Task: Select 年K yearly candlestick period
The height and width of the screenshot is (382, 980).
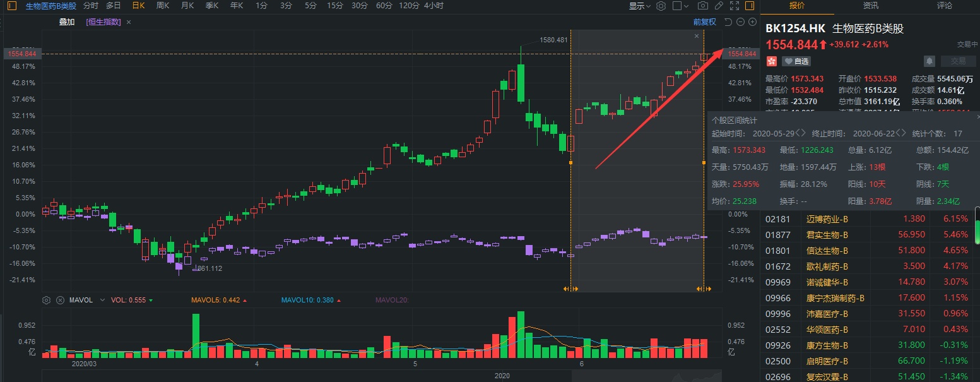Action: point(237,6)
